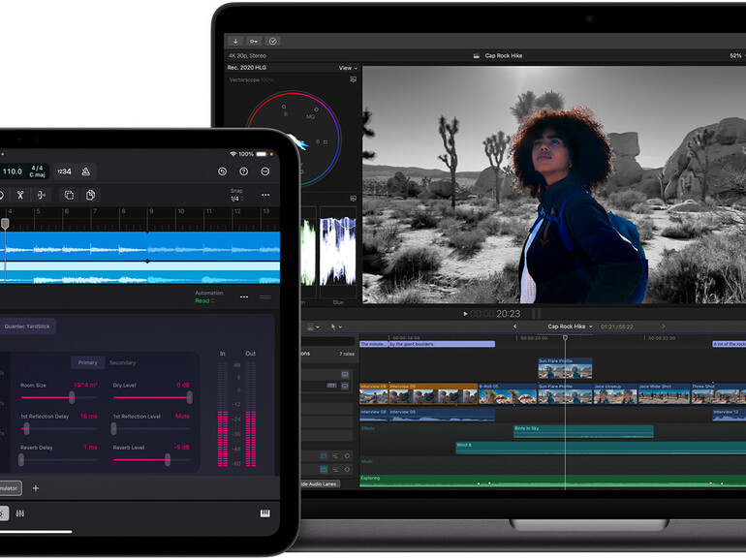
Task: Switch to the Secondary tab
Action: tap(122, 362)
